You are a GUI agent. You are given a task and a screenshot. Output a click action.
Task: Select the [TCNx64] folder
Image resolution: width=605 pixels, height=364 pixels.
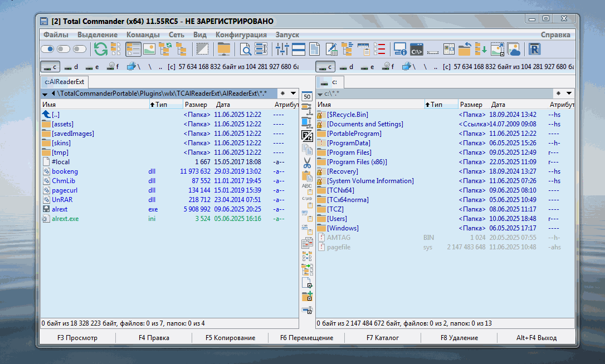coord(445,190)
